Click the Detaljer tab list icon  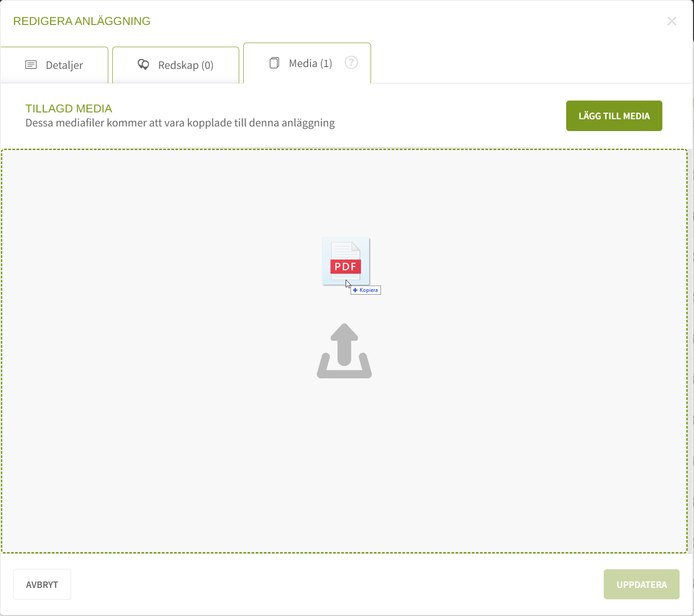[31, 65]
